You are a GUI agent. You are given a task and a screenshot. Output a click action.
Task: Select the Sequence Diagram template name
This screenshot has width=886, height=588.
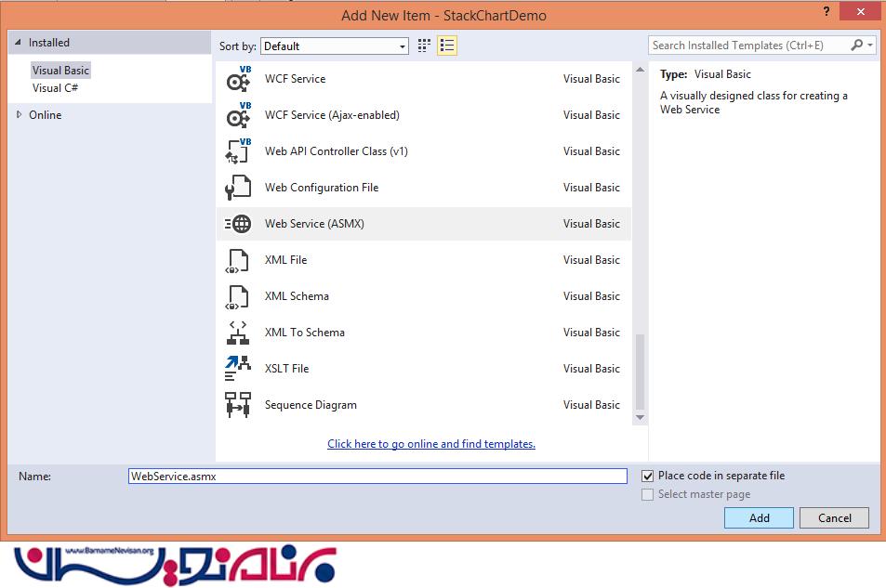pyautogui.click(x=311, y=405)
